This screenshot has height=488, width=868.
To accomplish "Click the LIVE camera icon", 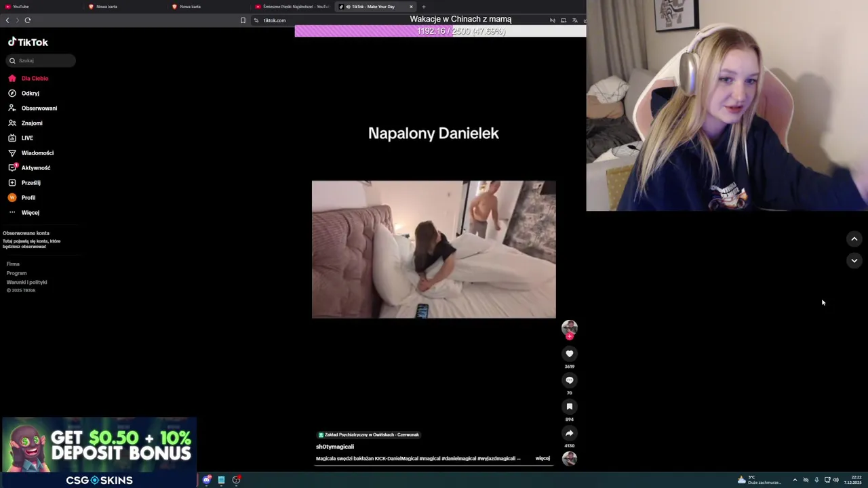I will click(x=12, y=138).
